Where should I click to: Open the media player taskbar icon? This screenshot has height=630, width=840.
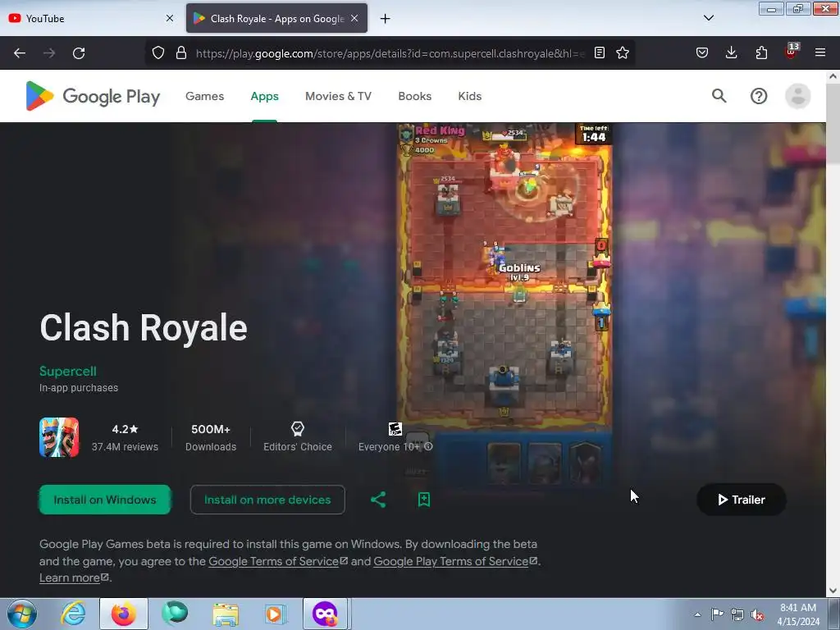tap(276, 614)
